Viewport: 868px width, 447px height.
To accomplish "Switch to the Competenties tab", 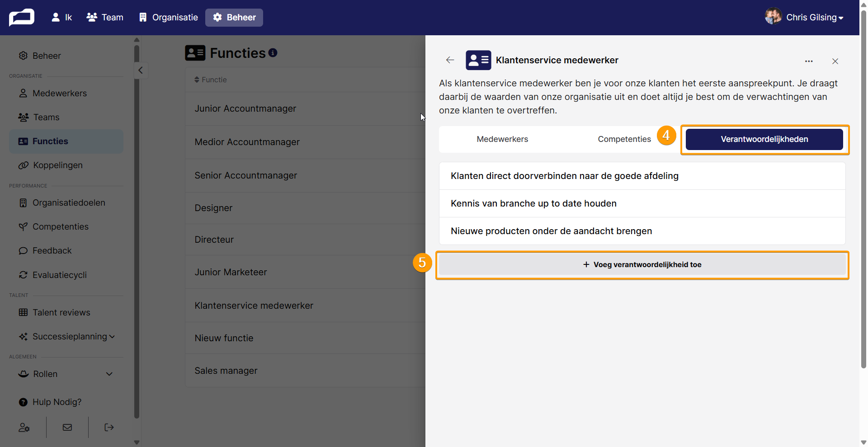I will point(624,139).
